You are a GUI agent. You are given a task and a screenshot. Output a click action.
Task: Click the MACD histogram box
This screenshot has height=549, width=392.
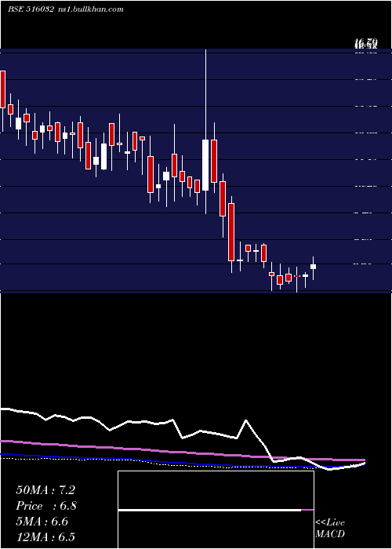216,510
